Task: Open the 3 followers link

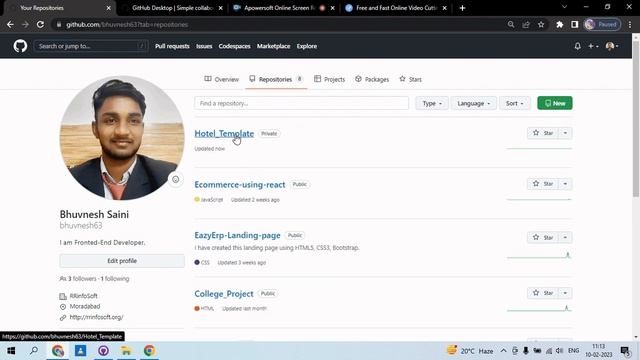Action: pos(82,279)
